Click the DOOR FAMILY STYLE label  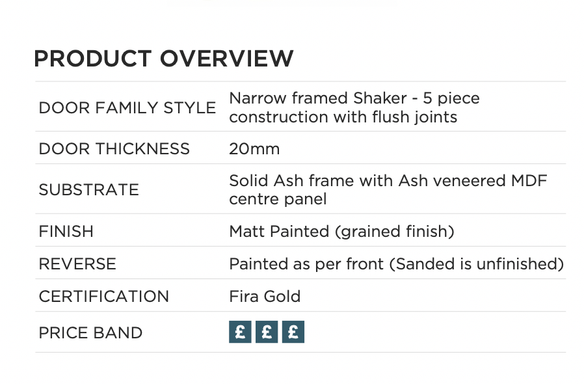(127, 108)
